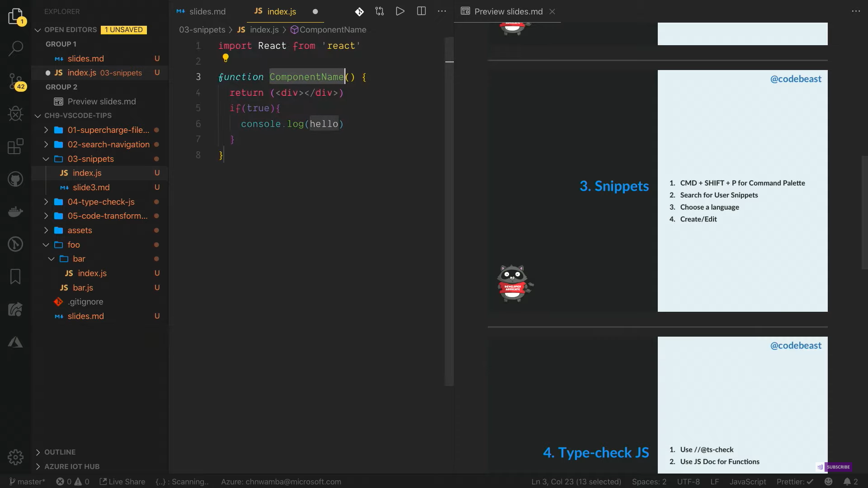The image size is (868, 488).
Task: Click the Run/Play button in toolbar
Action: coord(400,11)
